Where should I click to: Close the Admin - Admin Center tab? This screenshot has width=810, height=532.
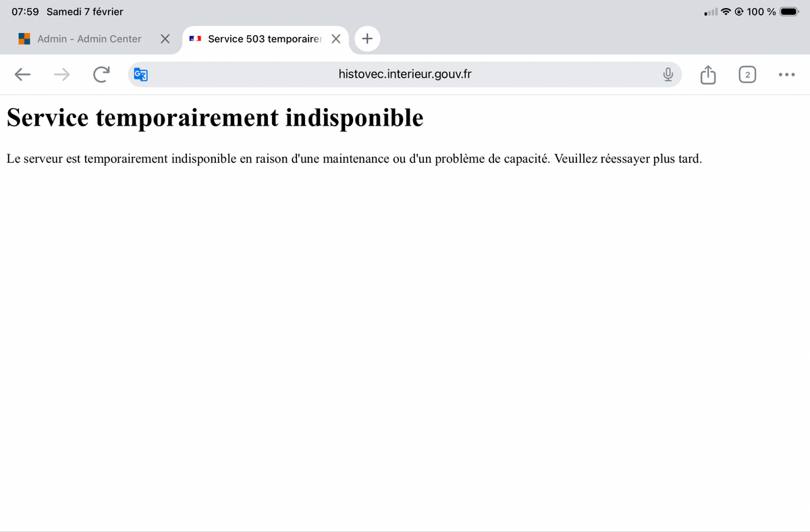tap(165, 38)
